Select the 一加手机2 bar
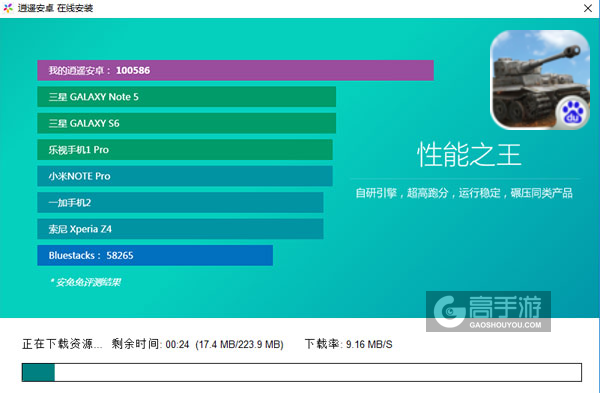The image size is (600, 393). (x=180, y=202)
